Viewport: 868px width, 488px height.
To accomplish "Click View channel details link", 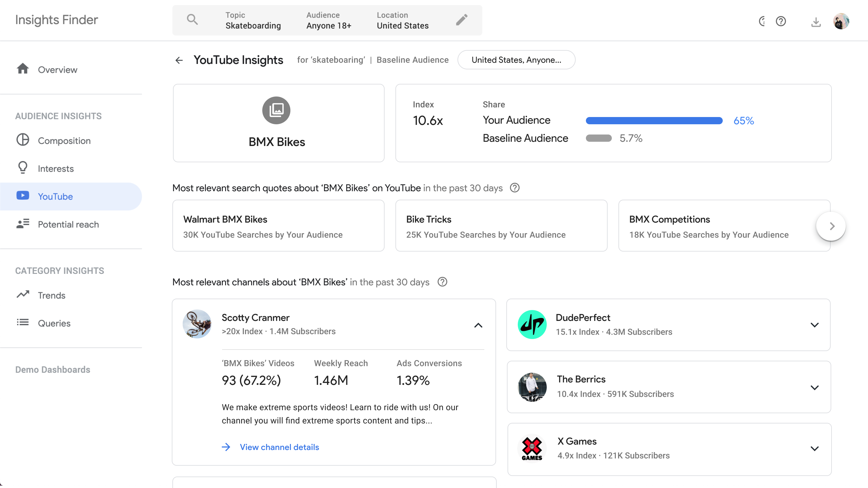I will (279, 447).
